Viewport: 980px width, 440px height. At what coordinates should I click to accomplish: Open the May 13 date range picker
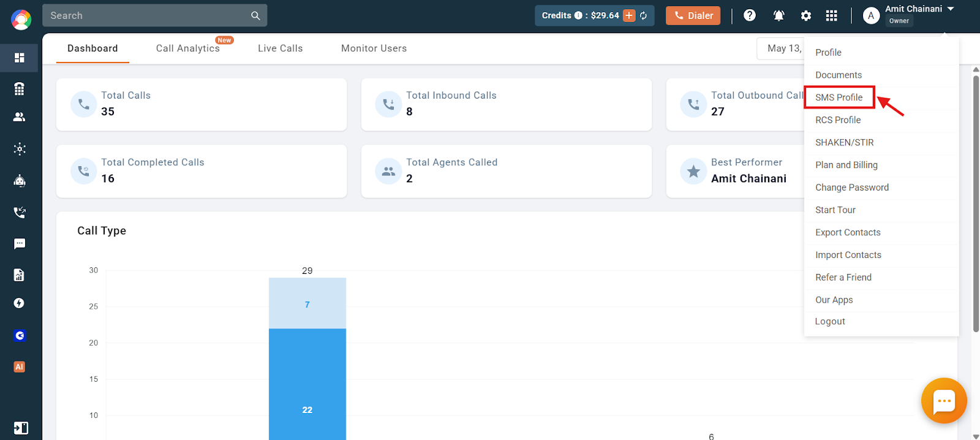(x=782, y=48)
